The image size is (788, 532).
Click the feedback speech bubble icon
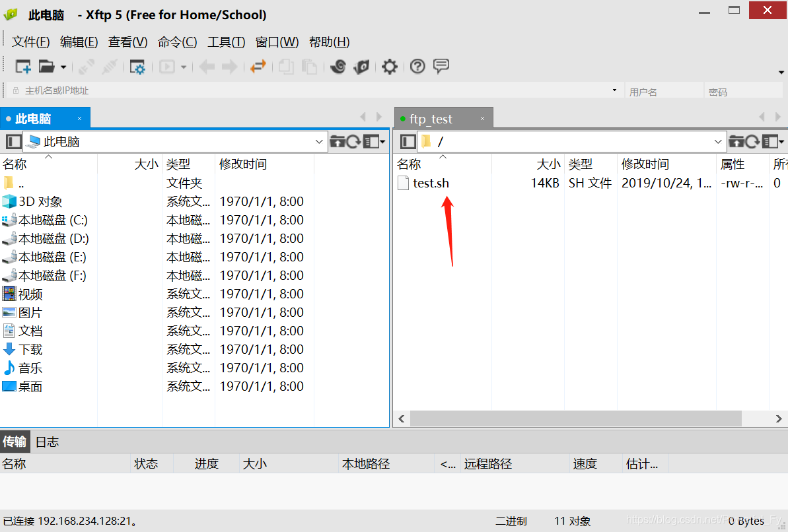coord(441,66)
